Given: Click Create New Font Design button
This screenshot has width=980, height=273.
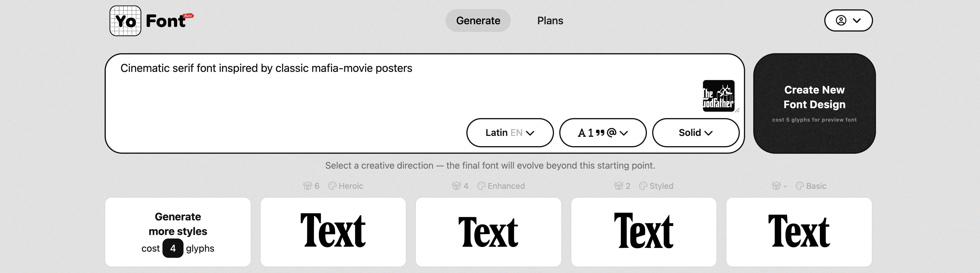Looking at the screenshot, I should pyautogui.click(x=814, y=103).
